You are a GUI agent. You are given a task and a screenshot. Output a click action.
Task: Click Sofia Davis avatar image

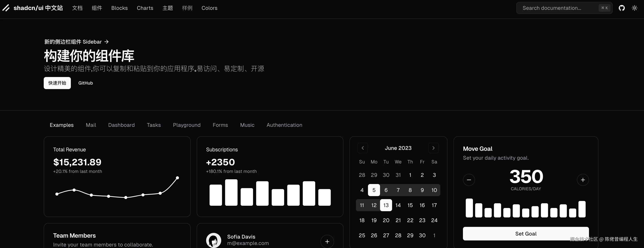tap(213, 240)
